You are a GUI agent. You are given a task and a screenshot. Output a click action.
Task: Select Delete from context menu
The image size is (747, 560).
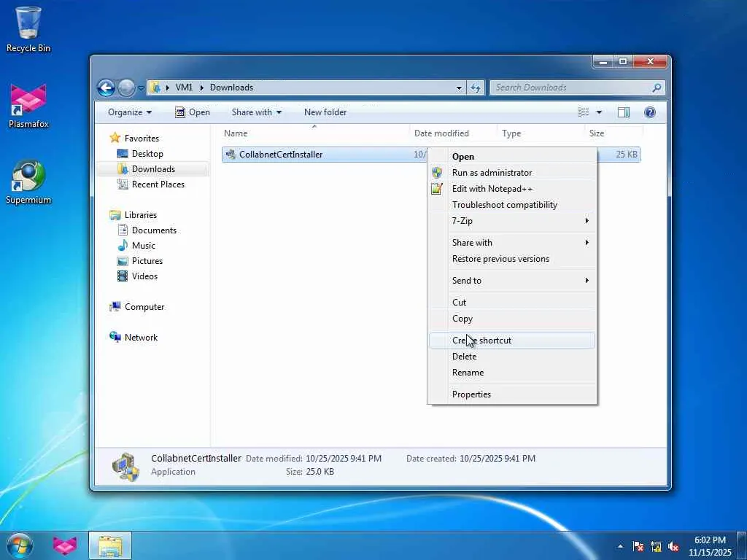512,356
